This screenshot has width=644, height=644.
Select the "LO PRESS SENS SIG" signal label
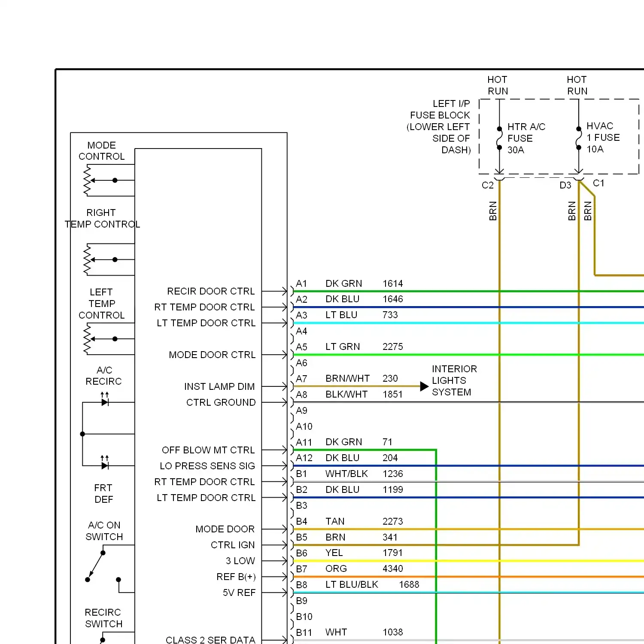click(207, 466)
